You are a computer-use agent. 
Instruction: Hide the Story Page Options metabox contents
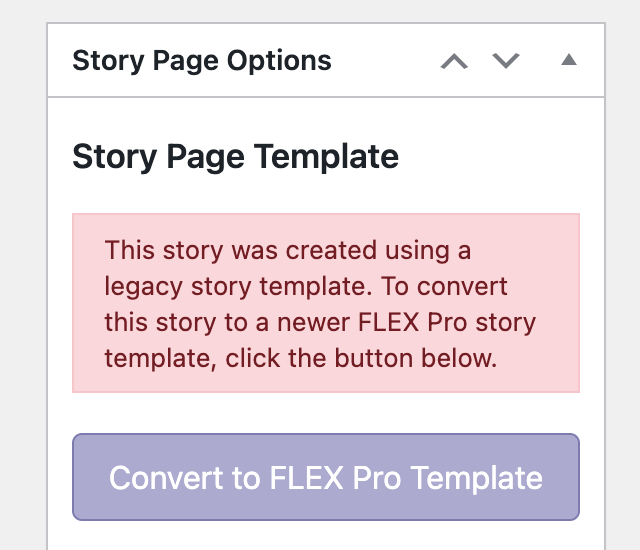569,61
